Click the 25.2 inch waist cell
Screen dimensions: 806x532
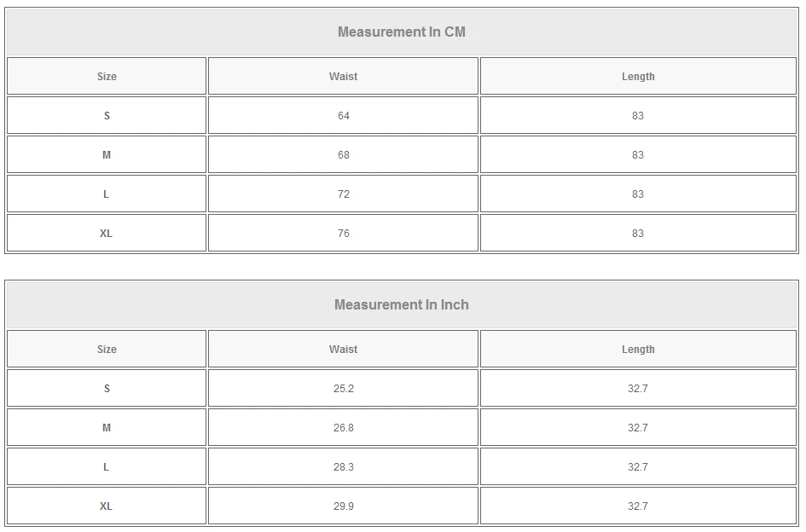pyautogui.click(x=343, y=389)
